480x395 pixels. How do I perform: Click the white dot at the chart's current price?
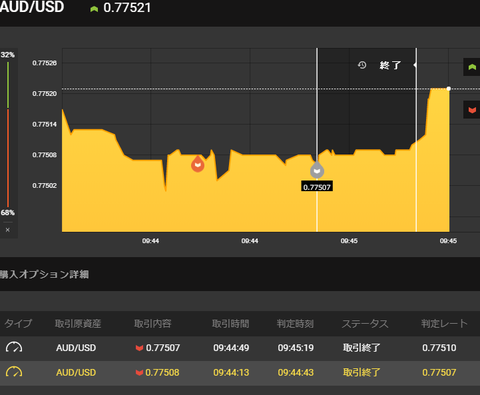[449, 89]
